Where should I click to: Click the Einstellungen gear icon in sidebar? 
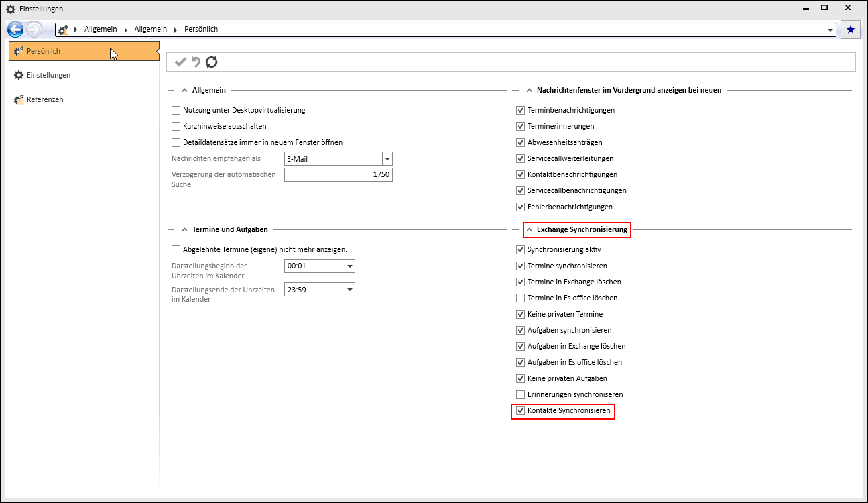coord(19,75)
